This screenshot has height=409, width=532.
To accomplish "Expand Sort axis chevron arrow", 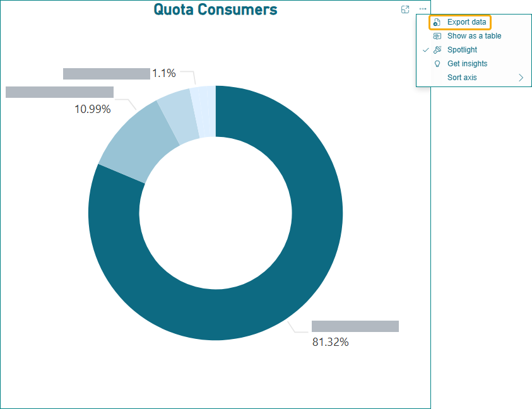I will (521, 78).
